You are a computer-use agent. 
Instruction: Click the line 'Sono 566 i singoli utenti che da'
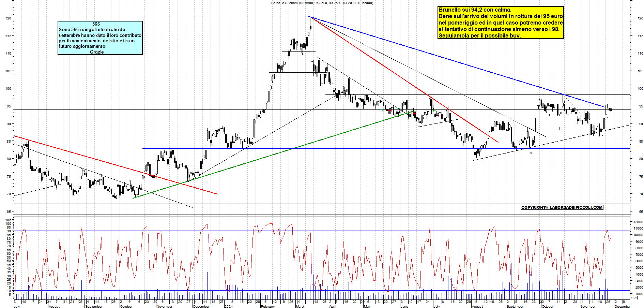coord(92,29)
